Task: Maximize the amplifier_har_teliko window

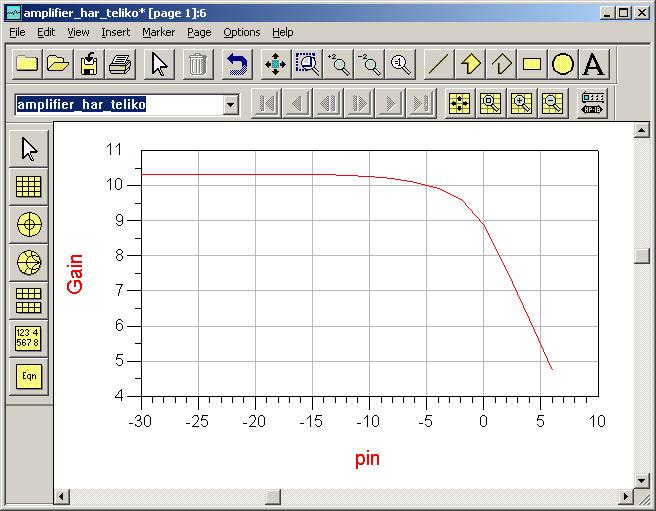Action: tap(624, 13)
